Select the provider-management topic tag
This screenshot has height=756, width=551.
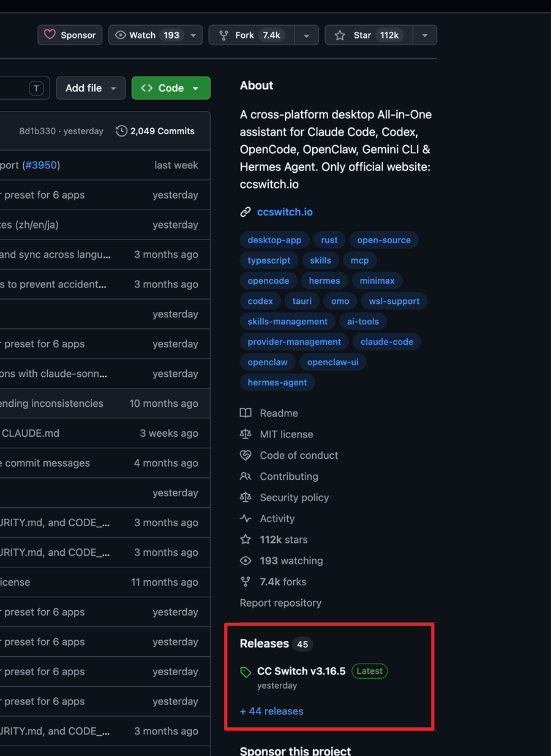[294, 341]
